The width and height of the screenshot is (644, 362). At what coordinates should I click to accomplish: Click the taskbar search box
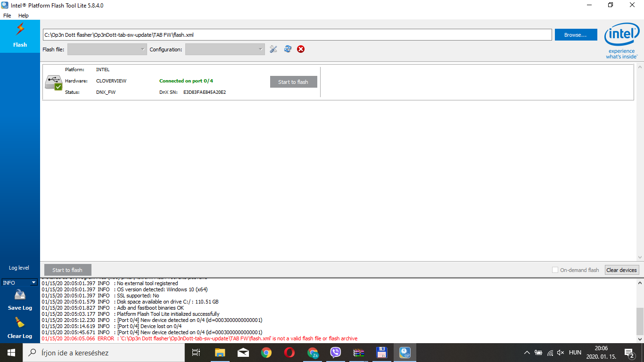105,353
